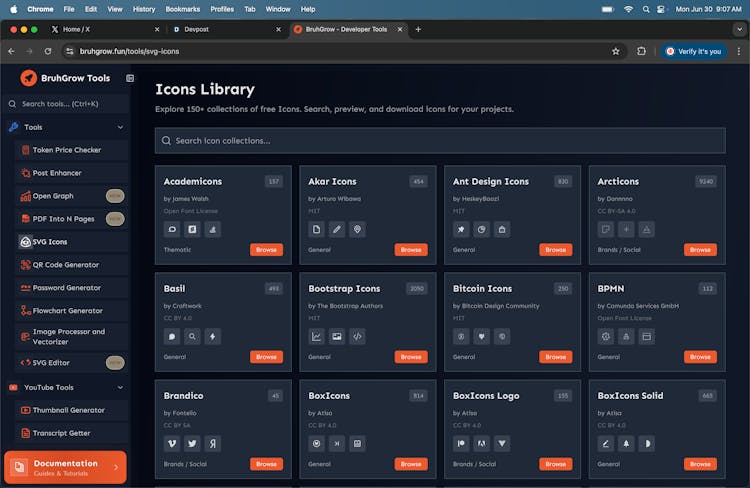Click the sidebar Search tools field
This screenshot has height=488, width=750.
pyautogui.click(x=66, y=103)
